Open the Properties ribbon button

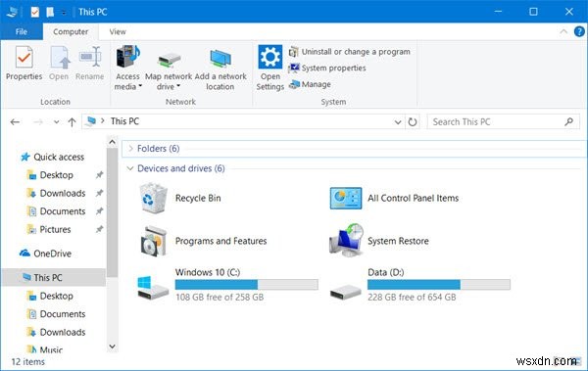coord(24,63)
